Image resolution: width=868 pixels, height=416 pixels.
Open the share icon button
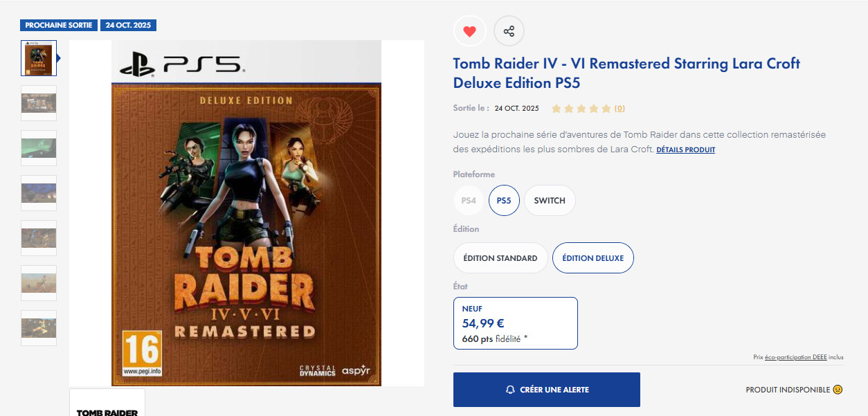[x=509, y=31]
